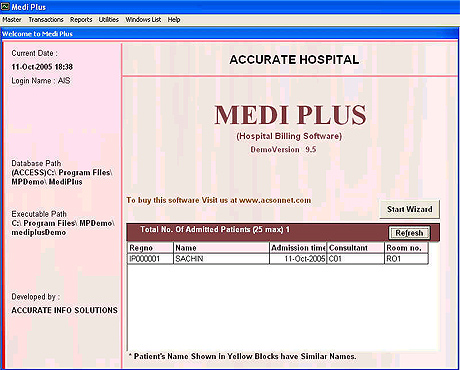Image resolution: width=460 pixels, height=370 pixels.
Task: Click the Database Path label
Action: (36, 163)
